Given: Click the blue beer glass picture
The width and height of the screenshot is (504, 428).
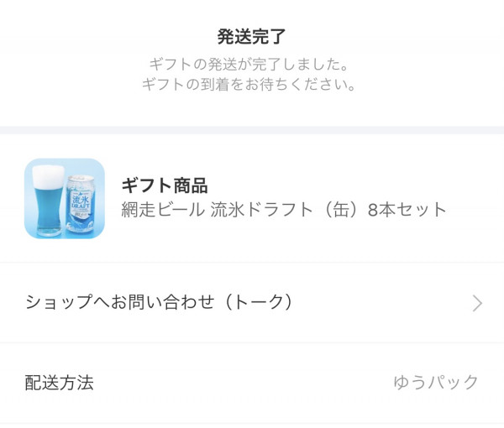Looking at the screenshot, I should tap(45, 201).
